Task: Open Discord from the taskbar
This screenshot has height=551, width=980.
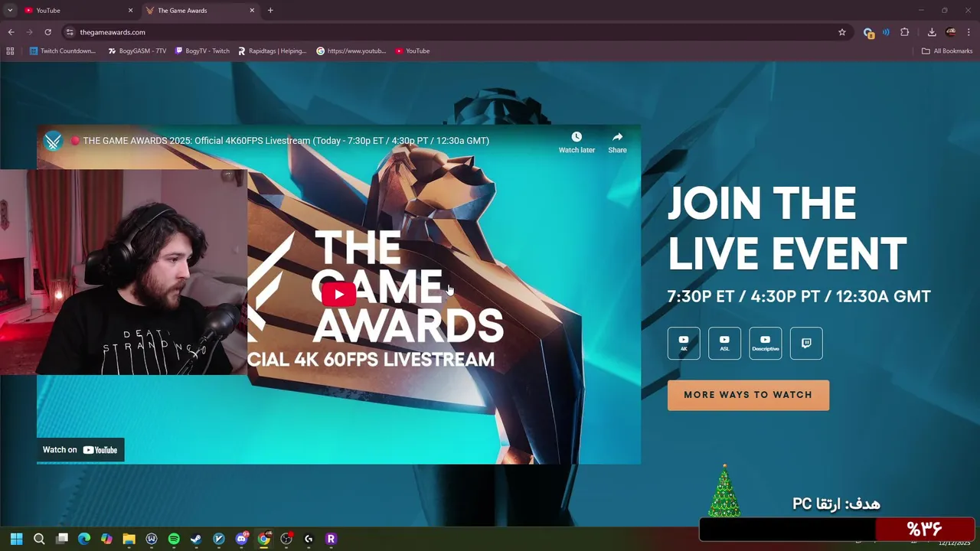Action: [x=242, y=539]
